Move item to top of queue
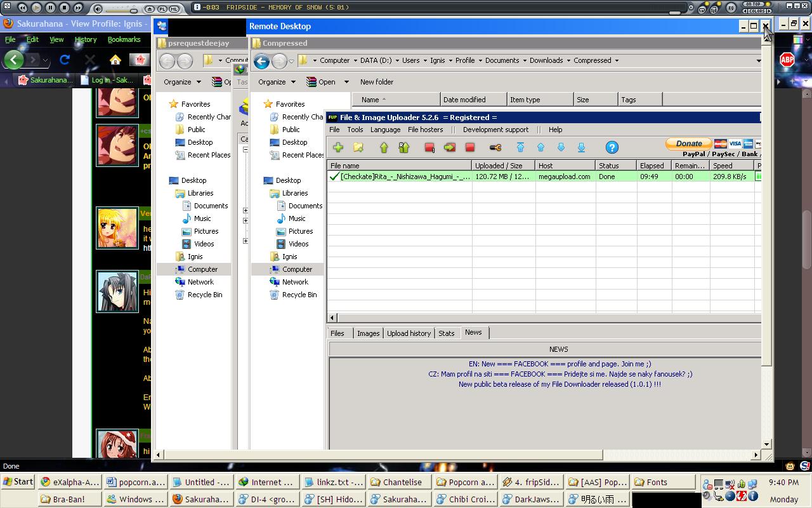This screenshot has height=508, width=812. click(520, 147)
